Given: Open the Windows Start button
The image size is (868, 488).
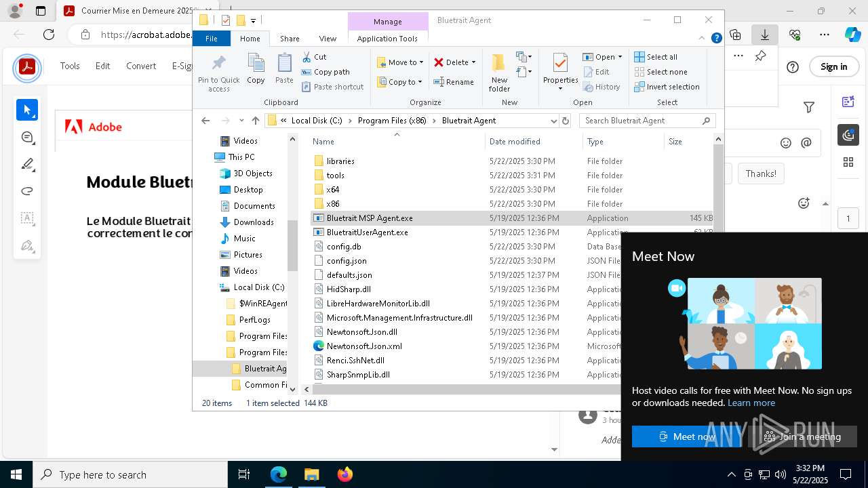Looking at the screenshot, I should 16,474.
